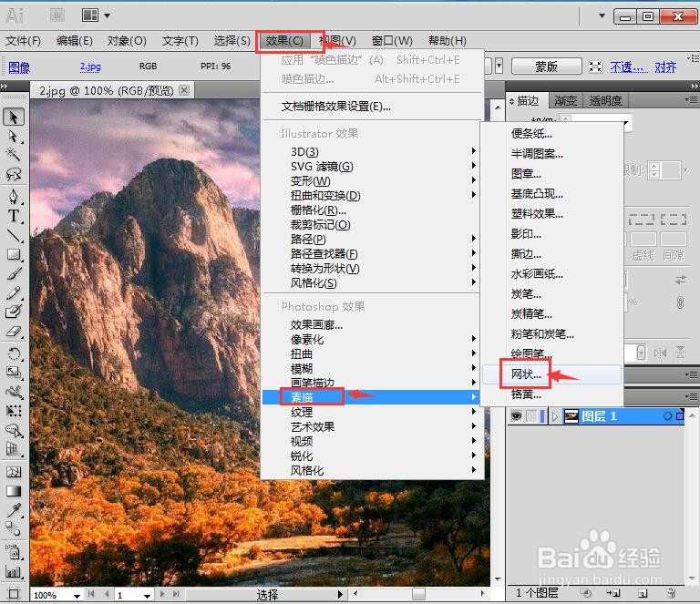Open the 素描 submenu entry

pos(371,397)
